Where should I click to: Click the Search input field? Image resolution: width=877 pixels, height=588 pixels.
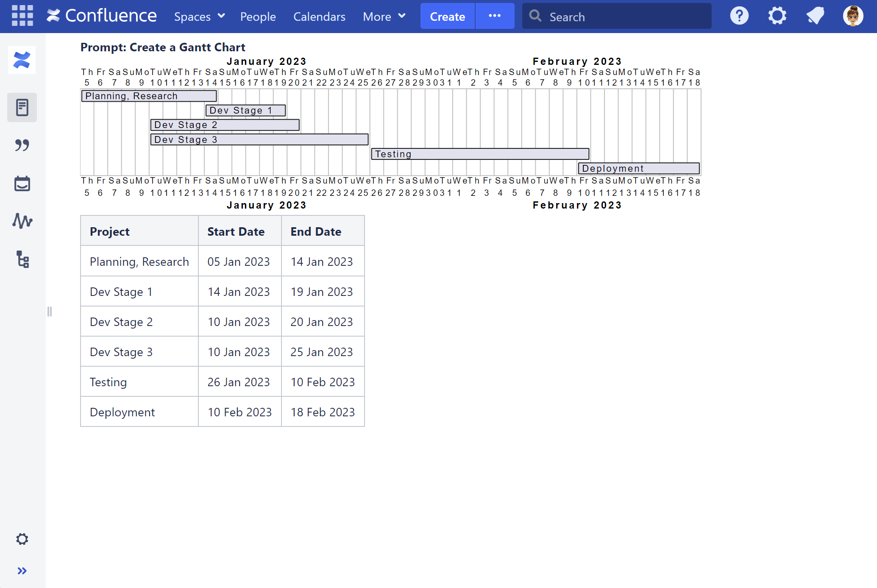tap(623, 17)
